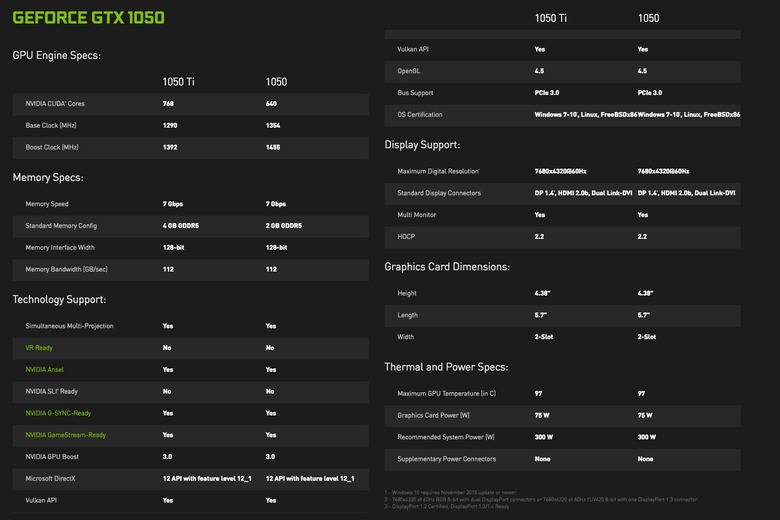The image size is (780, 520).
Task: Select the Maximum Digital Resolution label
Action: coord(438,171)
